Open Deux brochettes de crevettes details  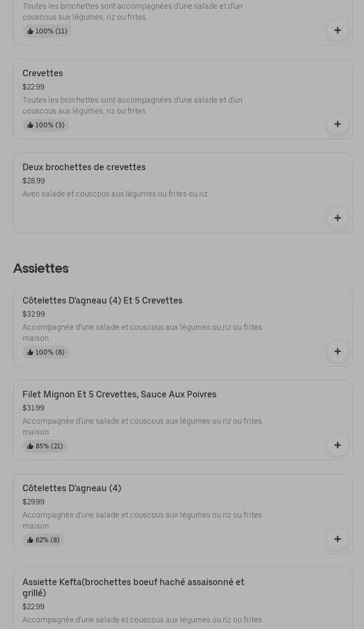(x=84, y=167)
